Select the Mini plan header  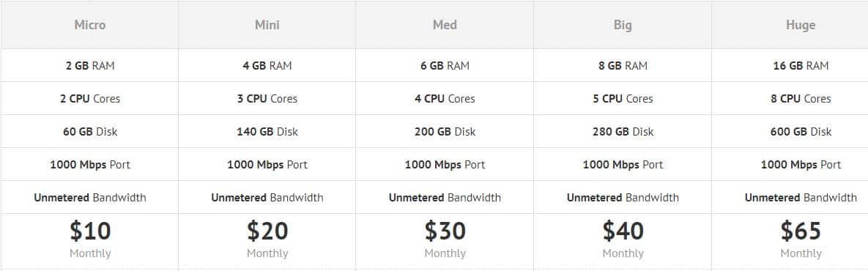click(x=267, y=25)
